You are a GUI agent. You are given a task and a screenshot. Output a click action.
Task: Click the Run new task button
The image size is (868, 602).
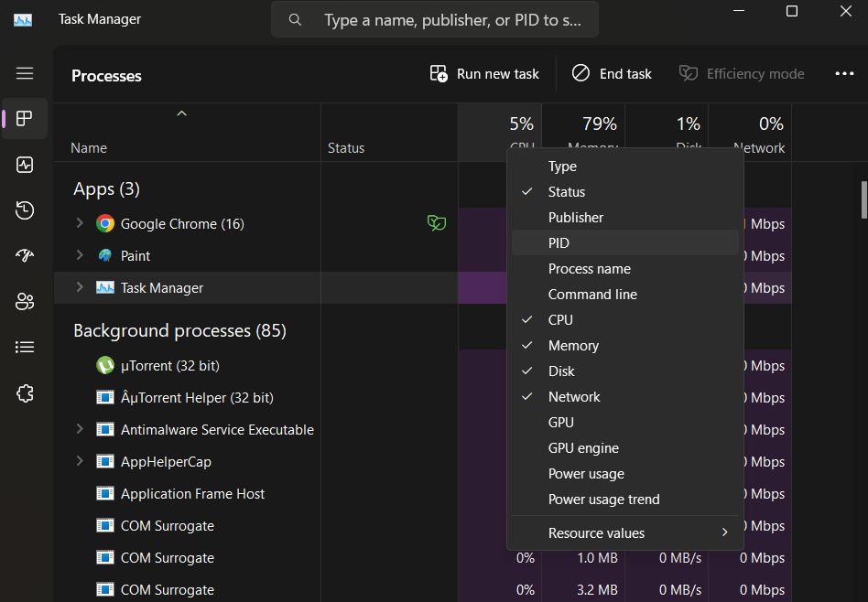[x=484, y=74]
